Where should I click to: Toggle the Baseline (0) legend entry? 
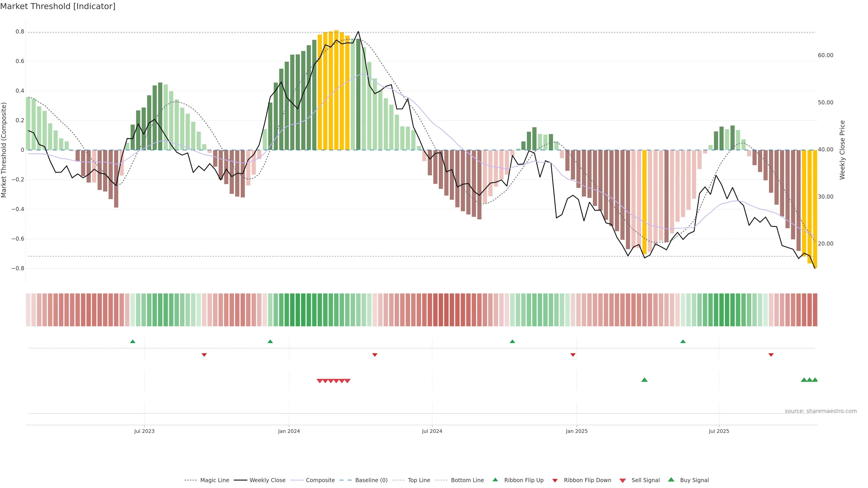(371, 480)
